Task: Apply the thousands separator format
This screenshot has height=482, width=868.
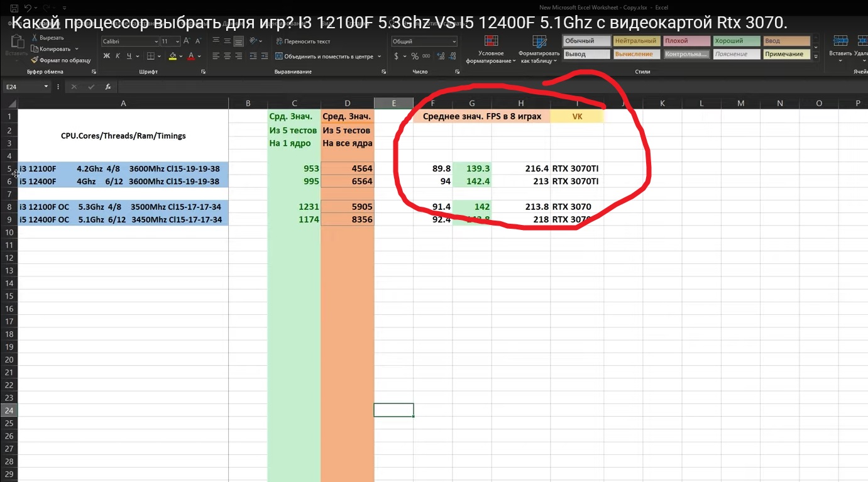Action: tap(426, 56)
